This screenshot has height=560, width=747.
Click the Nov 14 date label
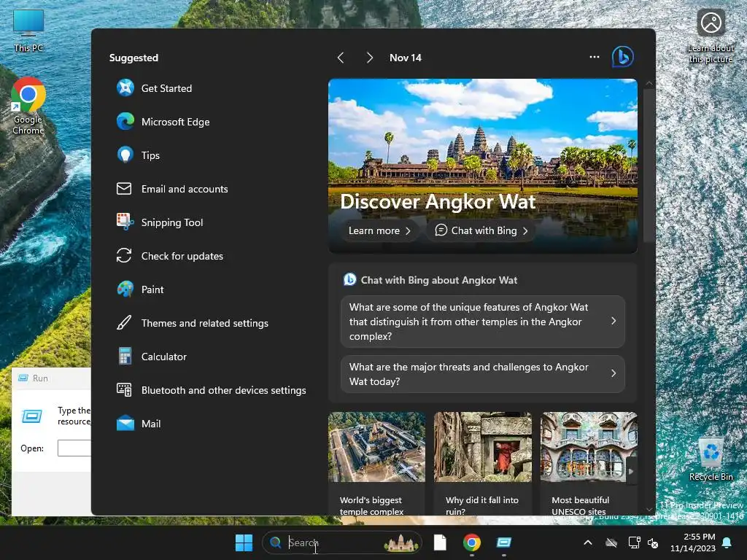pos(406,58)
